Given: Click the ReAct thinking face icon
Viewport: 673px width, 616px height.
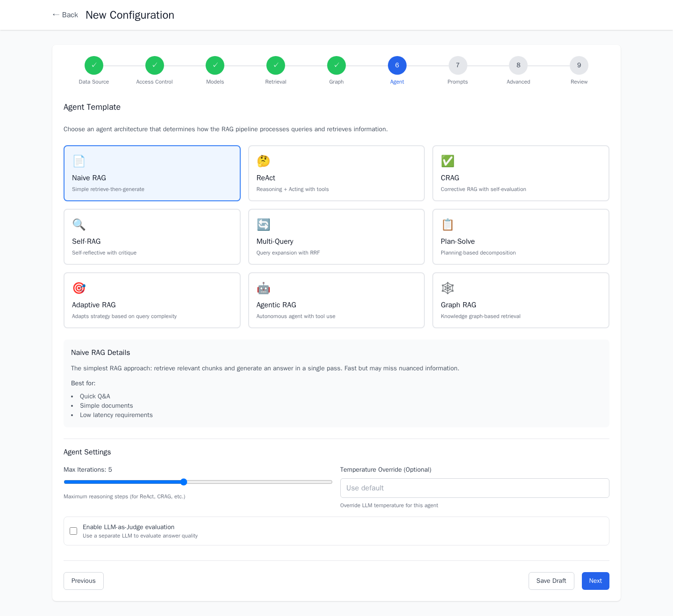Looking at the screenshot, I should [x=263, y=161].
